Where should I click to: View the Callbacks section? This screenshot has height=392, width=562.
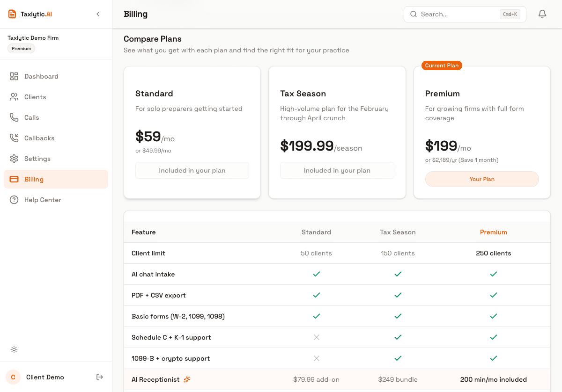tap(39, 138)
